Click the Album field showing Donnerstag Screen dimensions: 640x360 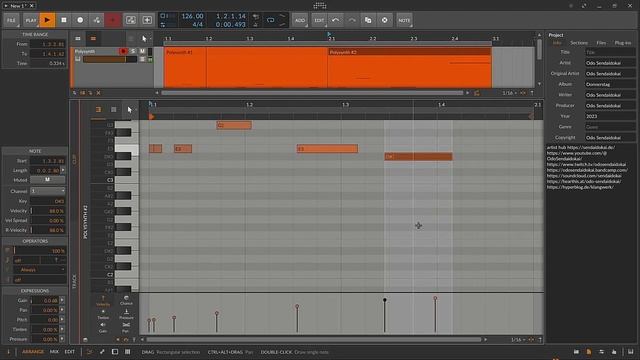tap(610, 84)
